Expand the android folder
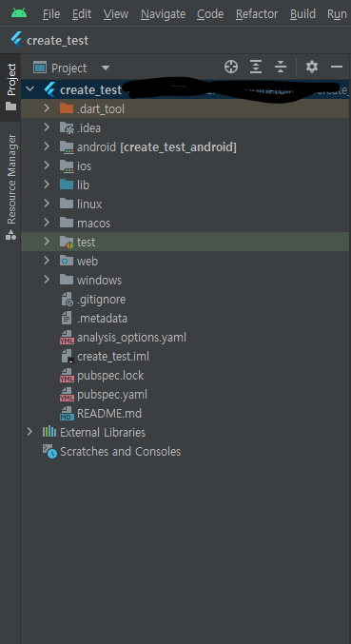Viewport: 351px width, 644px height. (47, 146)
